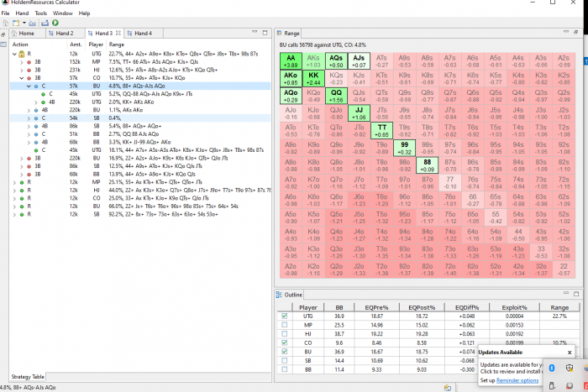Maximize the Outline panel
Viewport: 588px width, 392px height.
coord(576,294)
